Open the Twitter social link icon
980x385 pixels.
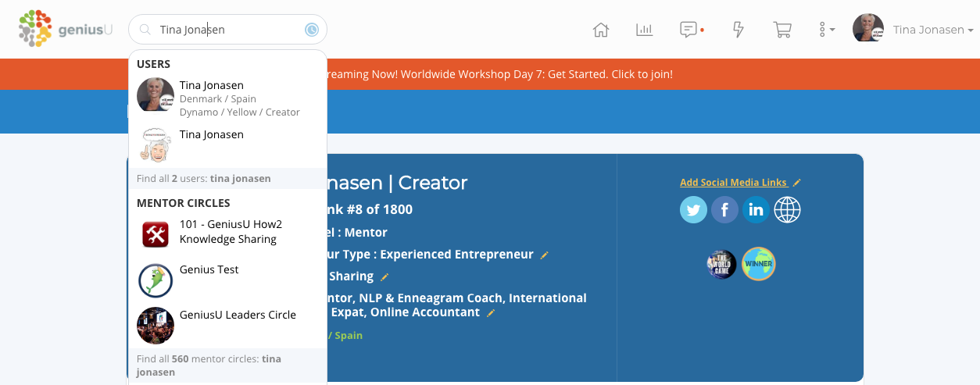click(693, 210)
